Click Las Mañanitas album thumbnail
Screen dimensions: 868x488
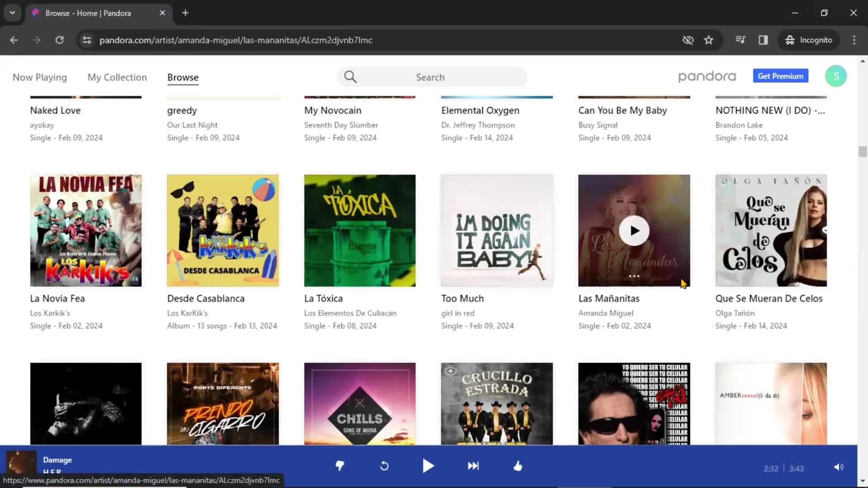[634, 230]
